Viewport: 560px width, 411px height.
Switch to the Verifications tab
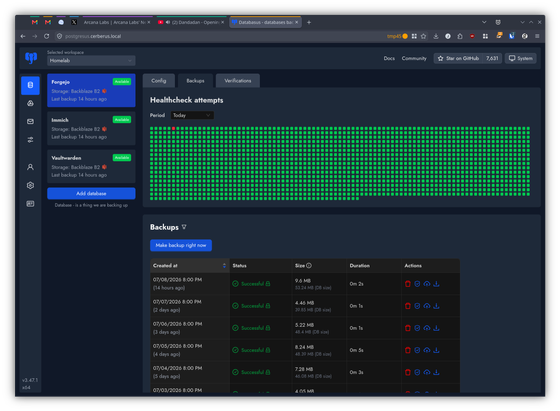point(238,81)
